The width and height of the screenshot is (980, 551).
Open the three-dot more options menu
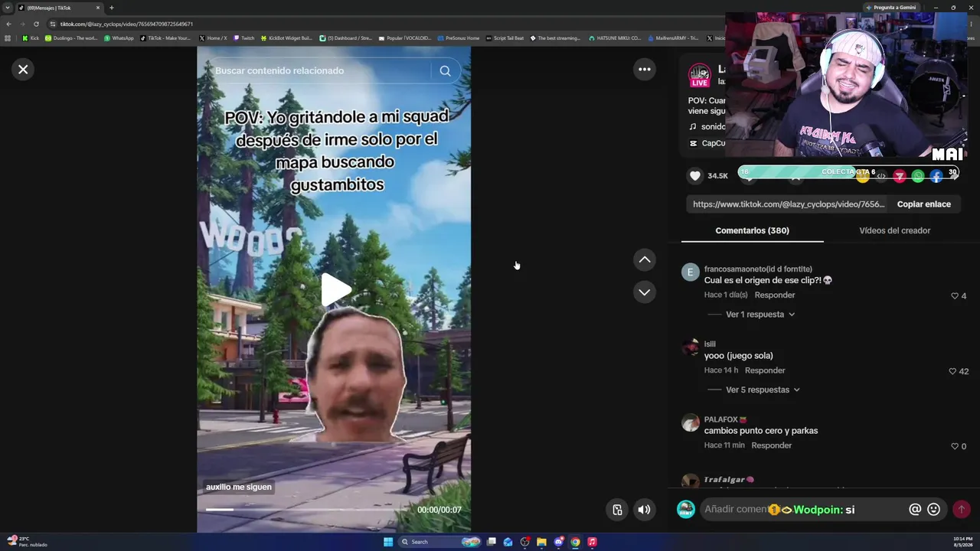pos(645,70)
